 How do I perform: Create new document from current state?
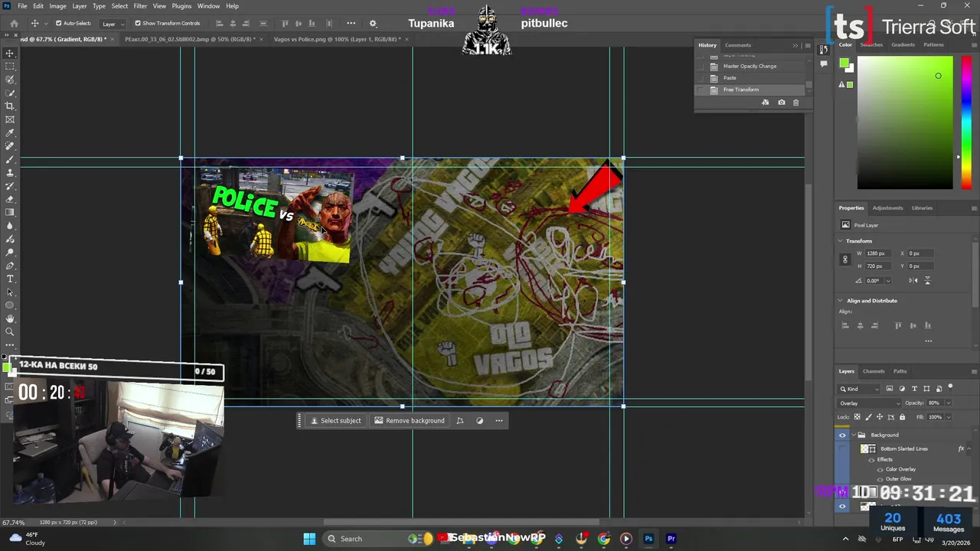click(x=765, y=103)
